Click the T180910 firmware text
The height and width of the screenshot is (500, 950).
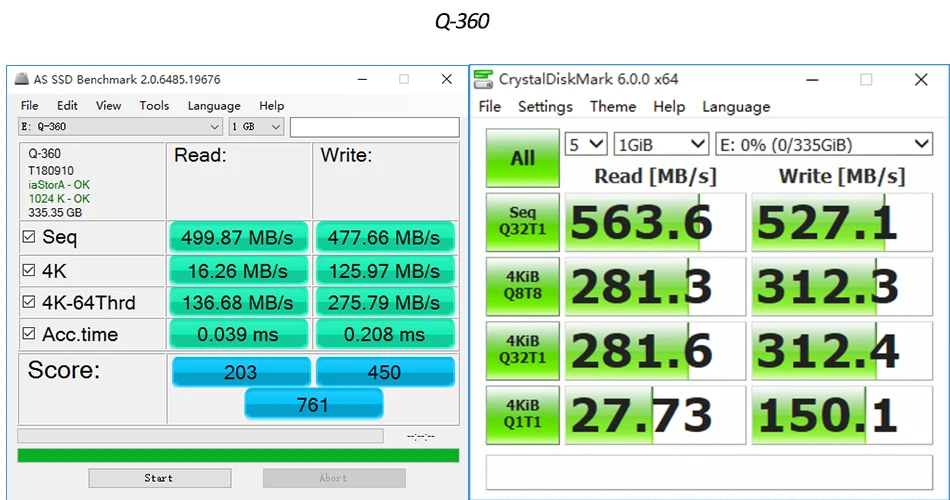coord(51,170)
